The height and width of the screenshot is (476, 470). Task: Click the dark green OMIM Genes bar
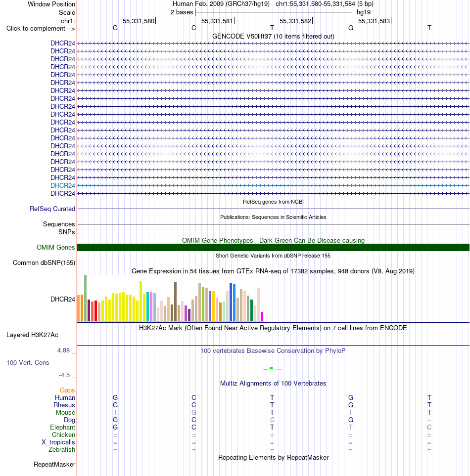pyautogui.click(x=273, y=248)
